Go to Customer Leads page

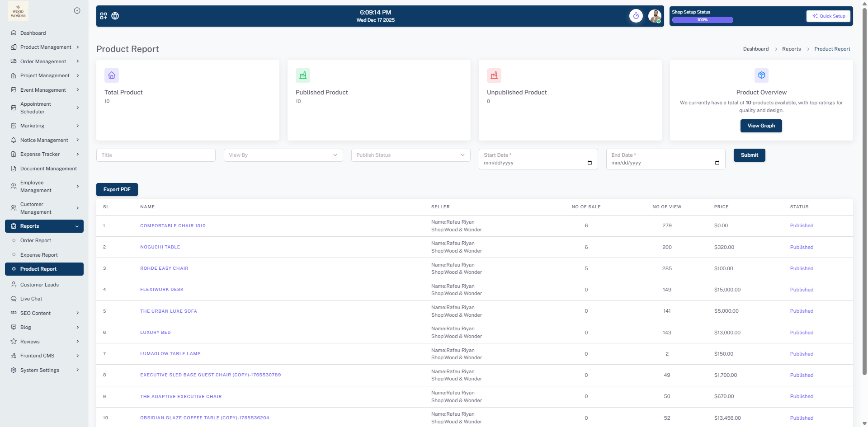coord(39,285)
